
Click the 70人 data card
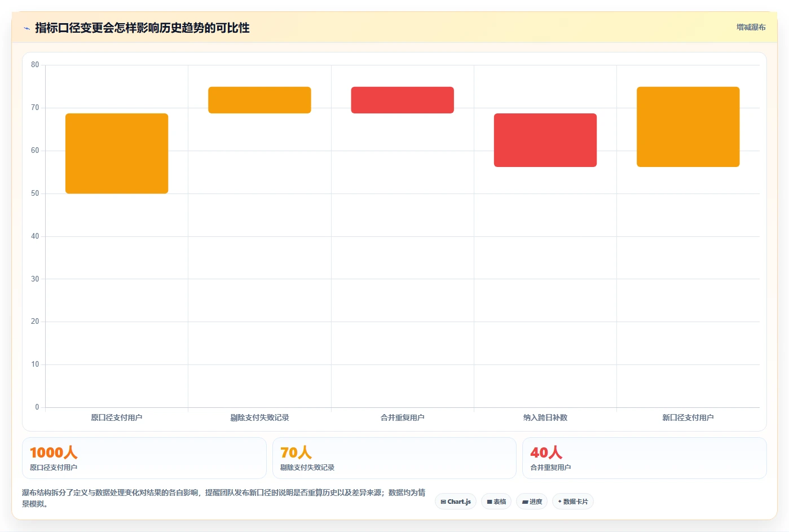coord(394,458)
